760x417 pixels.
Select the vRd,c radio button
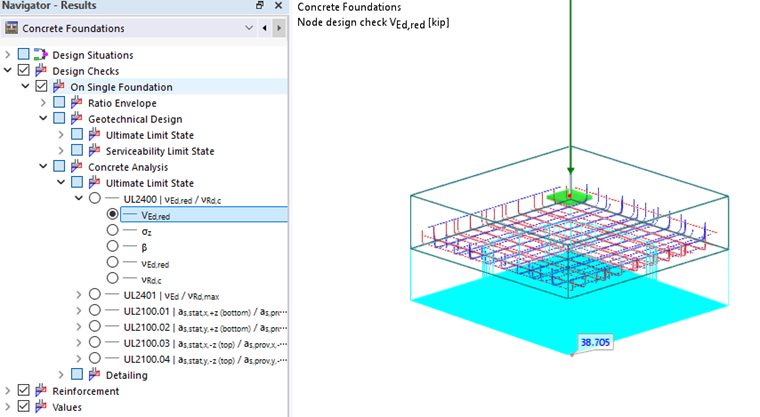[112, 278]
